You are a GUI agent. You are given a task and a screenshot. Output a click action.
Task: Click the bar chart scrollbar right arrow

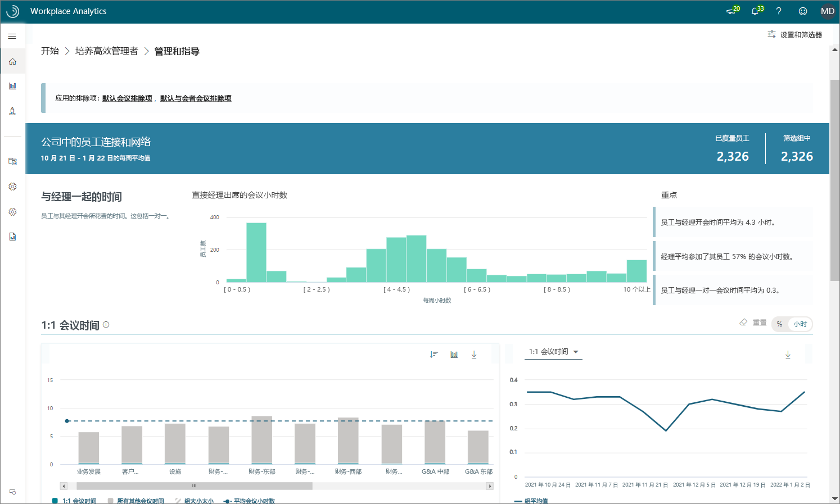490,486
